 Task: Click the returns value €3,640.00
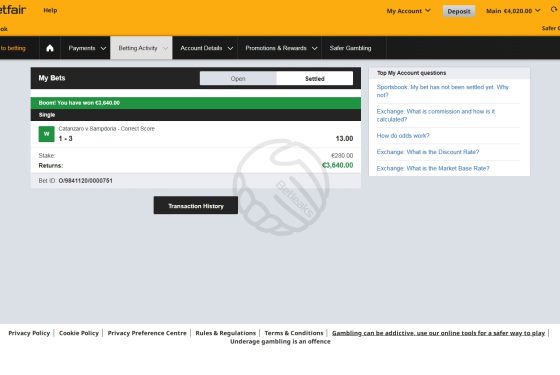click(x=338, y=165)
